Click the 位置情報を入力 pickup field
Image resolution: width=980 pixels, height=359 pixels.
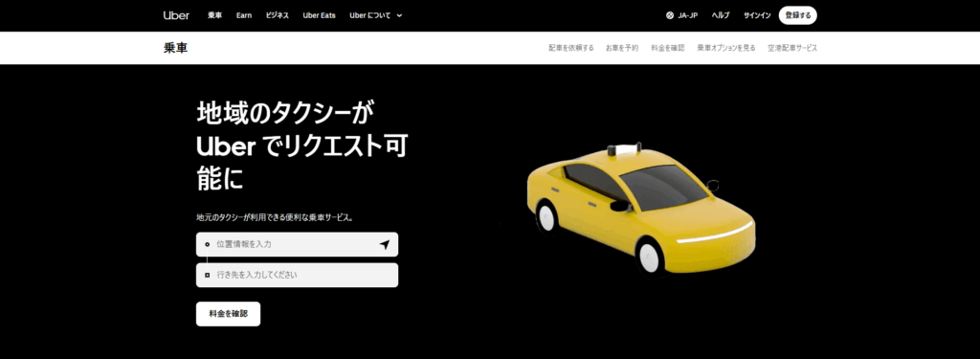click(x=297, y=244)
